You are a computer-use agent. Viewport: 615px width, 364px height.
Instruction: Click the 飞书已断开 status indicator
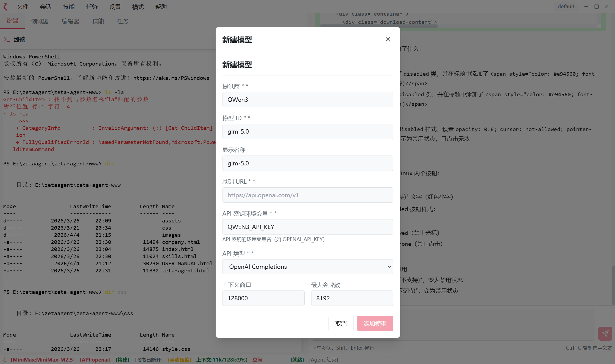[x=148, y=360]
